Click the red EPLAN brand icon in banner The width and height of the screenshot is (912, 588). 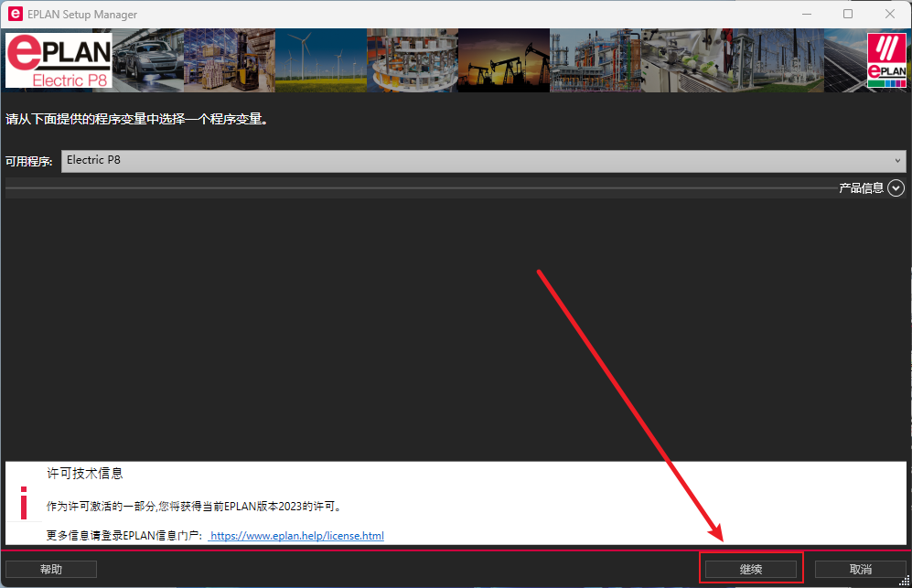(886, 60)
